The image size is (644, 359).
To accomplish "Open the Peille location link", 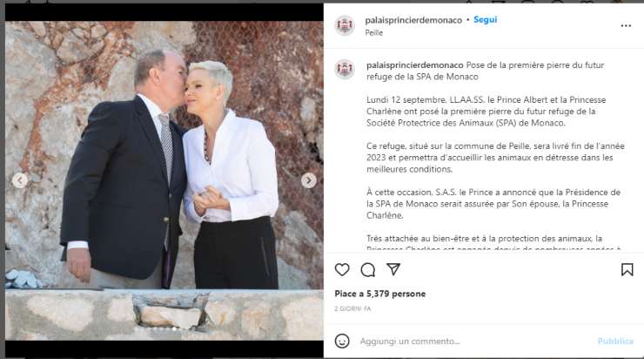I will [x=373, y=33].
